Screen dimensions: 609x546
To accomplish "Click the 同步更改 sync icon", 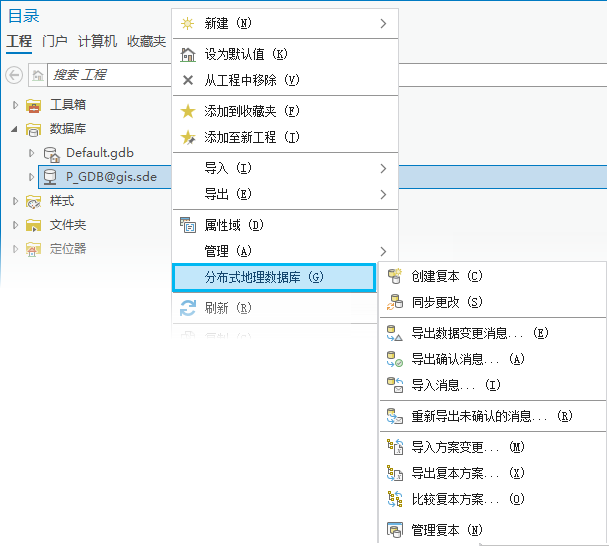I will tap(394, 302).
